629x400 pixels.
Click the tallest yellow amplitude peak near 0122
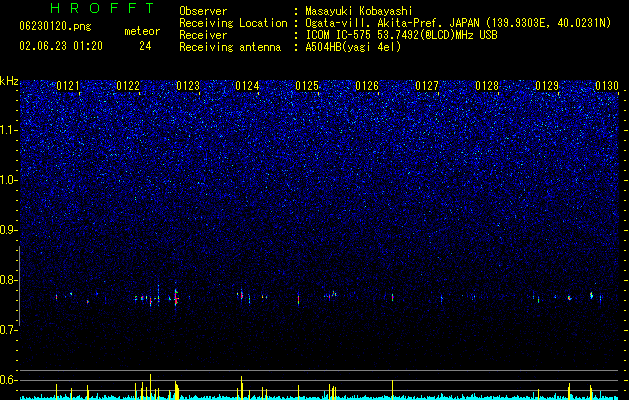(x=150, y=386)
